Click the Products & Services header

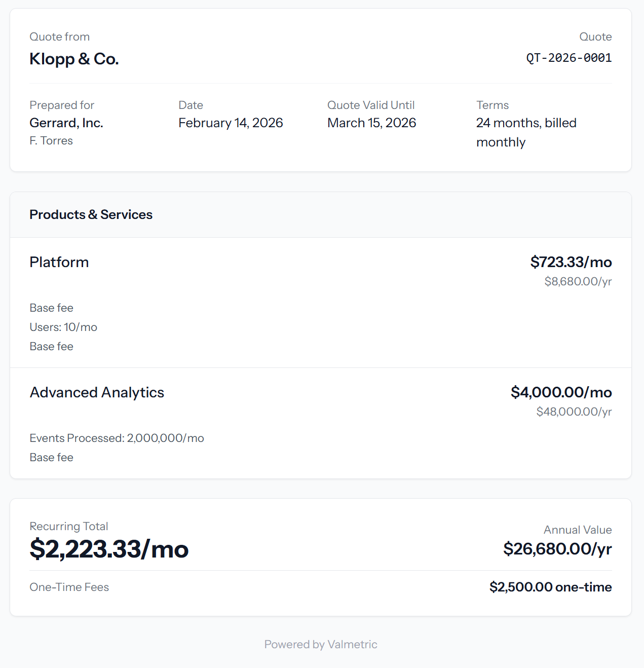tap(91, 214)
